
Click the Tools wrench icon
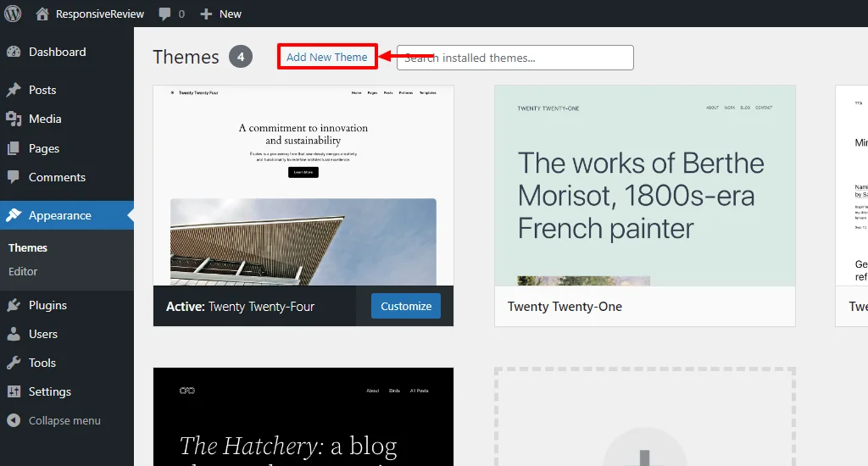(x=14, y=363)
